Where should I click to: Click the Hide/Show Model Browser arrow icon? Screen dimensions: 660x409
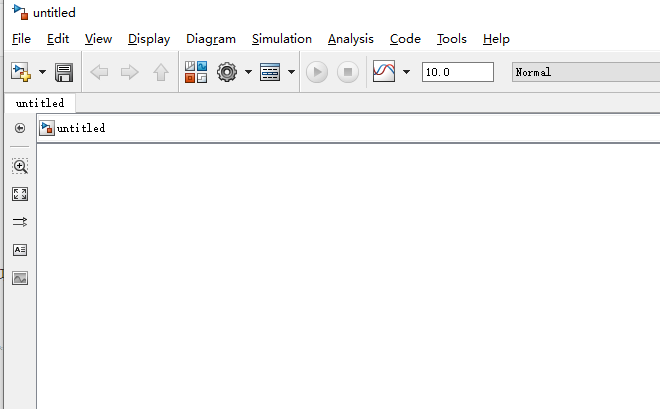pos(20,128)
